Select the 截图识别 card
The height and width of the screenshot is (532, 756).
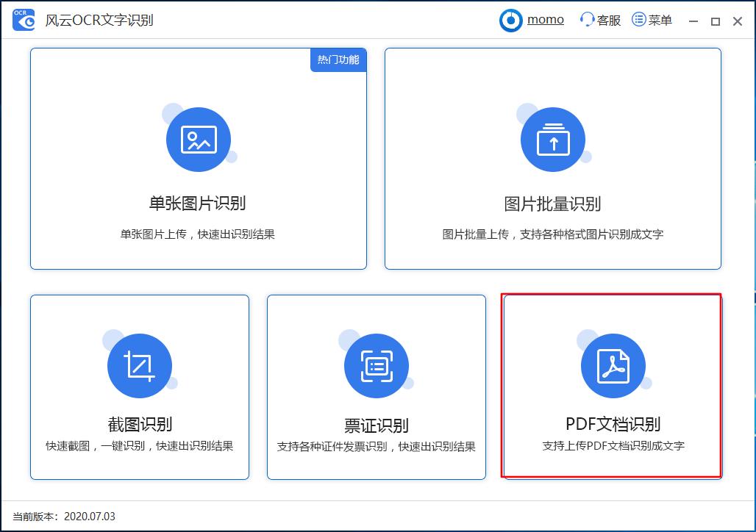[x=139, y=387]
